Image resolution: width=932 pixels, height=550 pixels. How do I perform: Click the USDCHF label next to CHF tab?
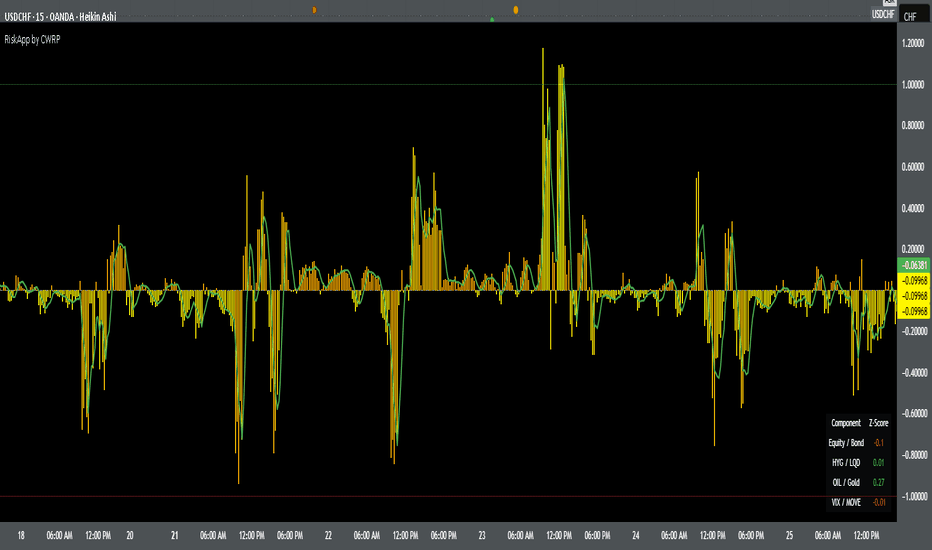pos(883,14)
